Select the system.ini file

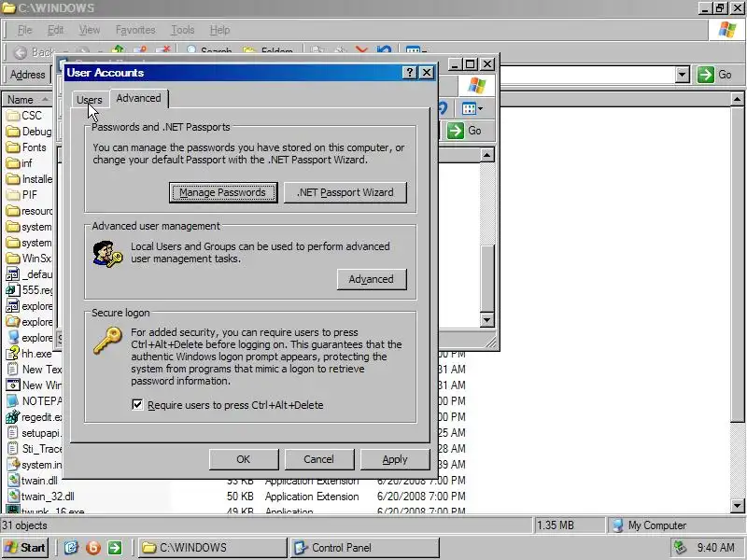(x=35, y=464)
